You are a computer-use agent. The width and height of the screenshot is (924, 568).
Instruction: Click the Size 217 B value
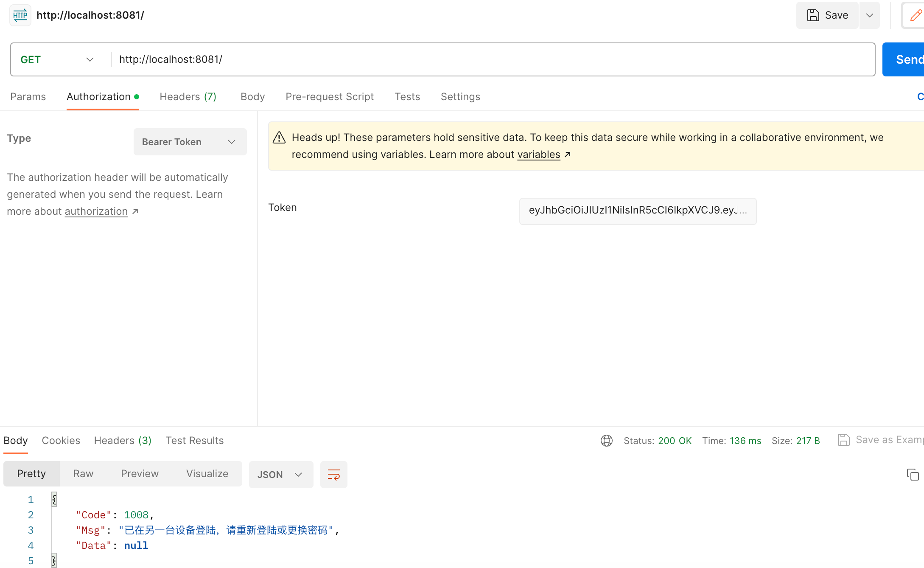tap(808, 441)
